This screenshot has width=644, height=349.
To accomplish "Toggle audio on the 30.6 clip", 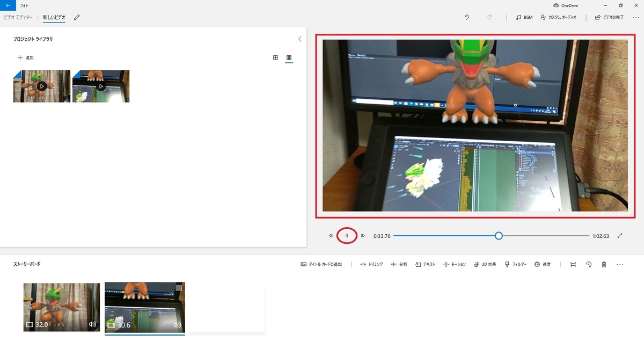I will [177, 325].
